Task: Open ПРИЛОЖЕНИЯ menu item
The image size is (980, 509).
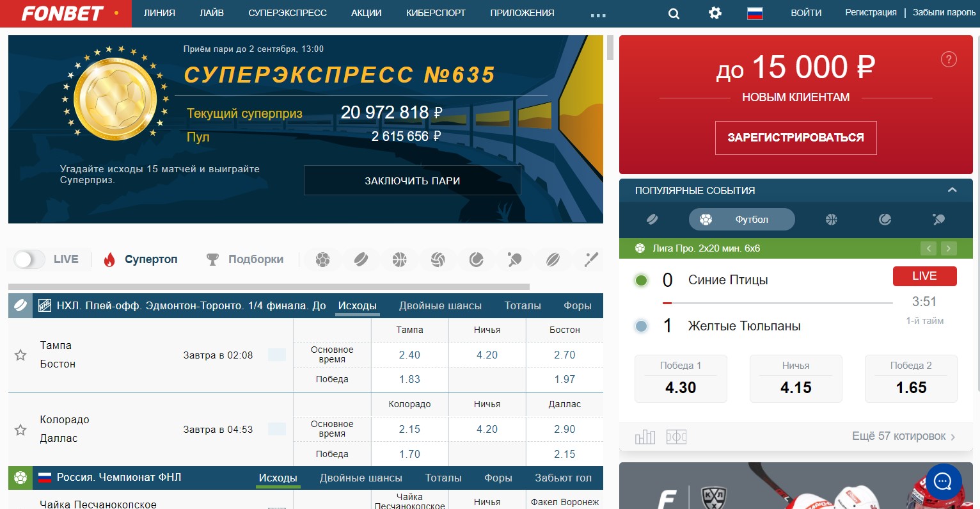Action: coord(522,13)
